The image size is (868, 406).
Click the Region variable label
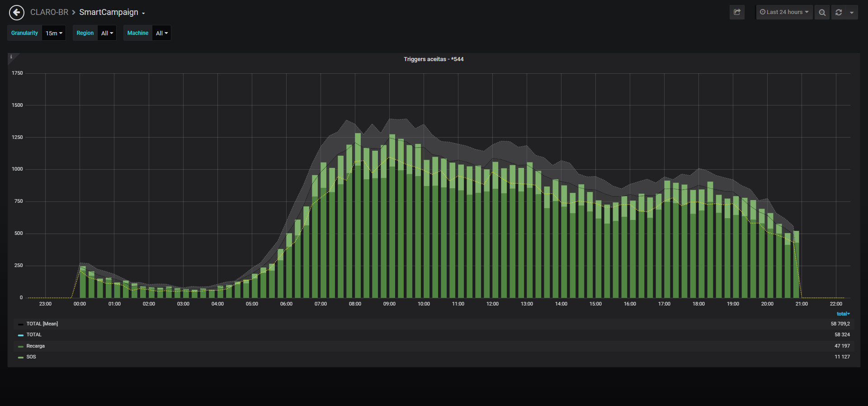tap(85, 33)
